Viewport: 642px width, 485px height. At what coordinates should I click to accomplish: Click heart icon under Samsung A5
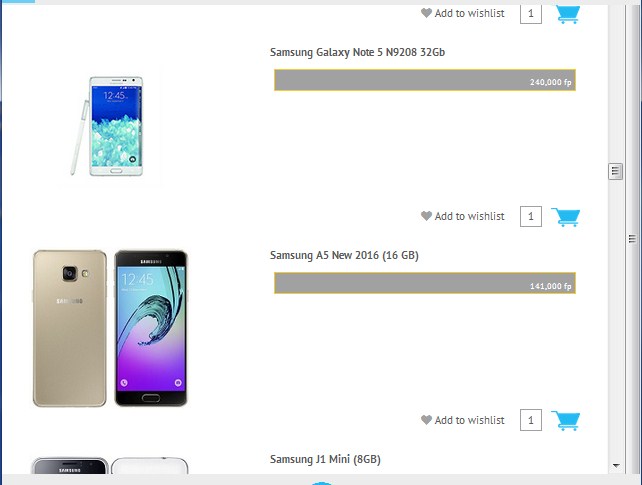pos(426,420)
